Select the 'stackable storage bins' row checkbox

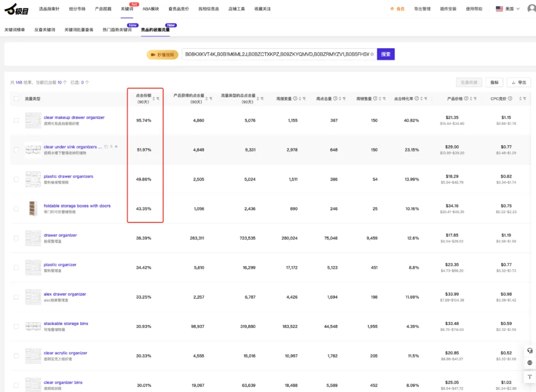click(x=16, y=327)
